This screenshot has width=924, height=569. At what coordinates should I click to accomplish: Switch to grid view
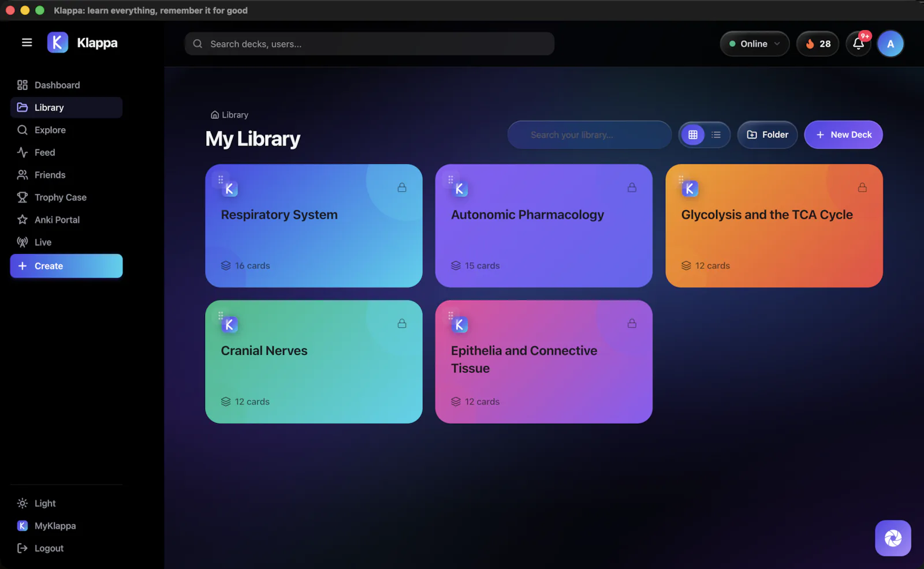coord(693,134)
